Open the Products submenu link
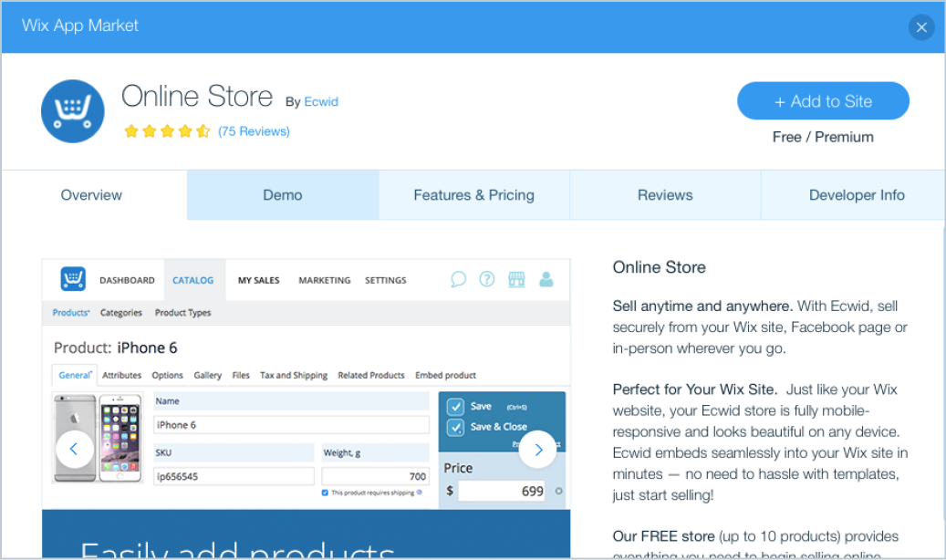The width and height of the screenshot is (946, 560). 70,313
